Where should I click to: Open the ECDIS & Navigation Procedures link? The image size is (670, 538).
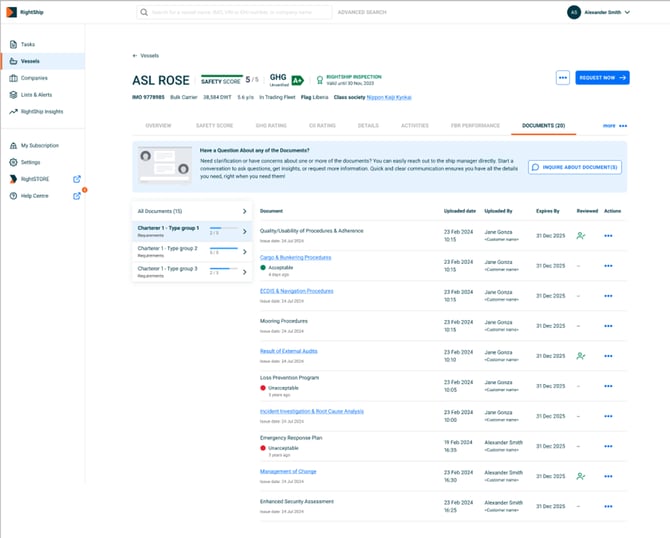coord(296,291)
